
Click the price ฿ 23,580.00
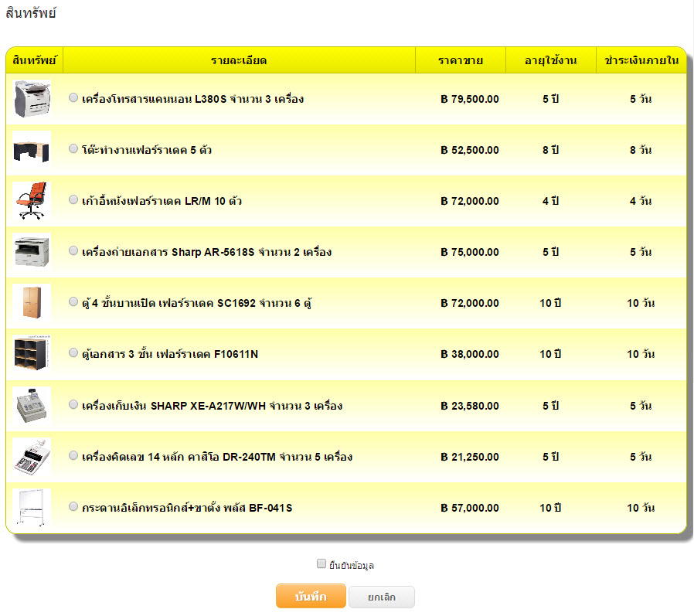pyautogui.click(x=470, y=406)
